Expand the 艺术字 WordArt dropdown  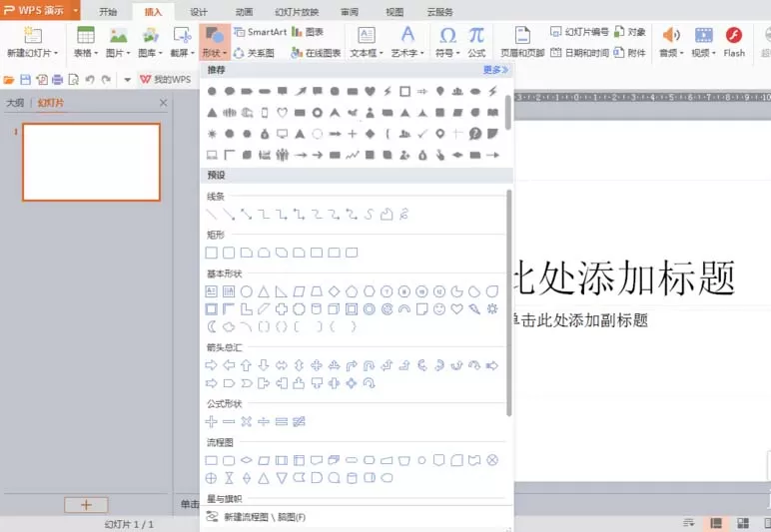point(407,42)
